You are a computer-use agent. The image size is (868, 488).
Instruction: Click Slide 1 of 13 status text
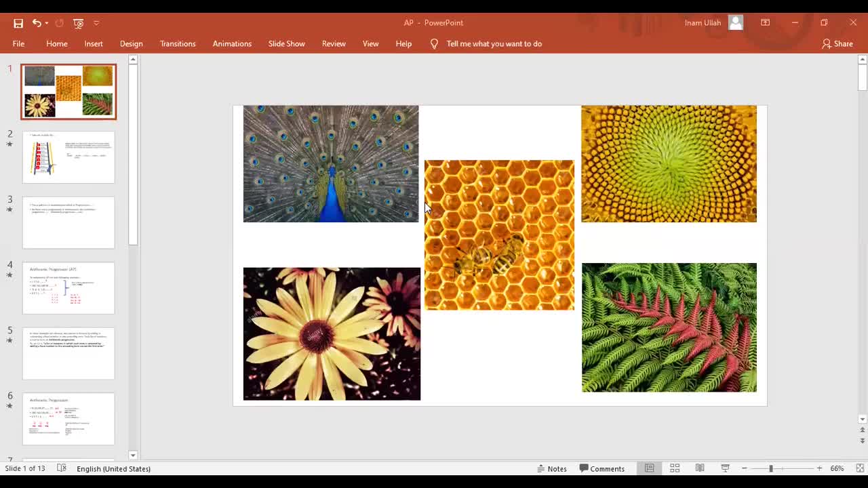tap(25, 468)
